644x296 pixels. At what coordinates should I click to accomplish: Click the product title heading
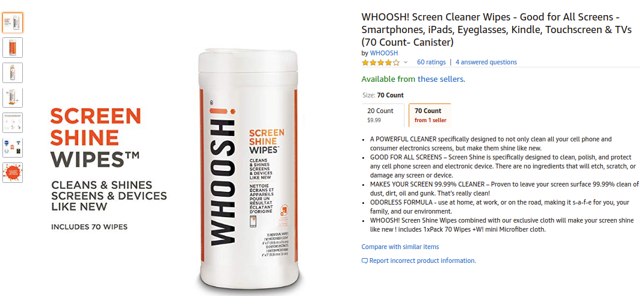coord(497,29)
